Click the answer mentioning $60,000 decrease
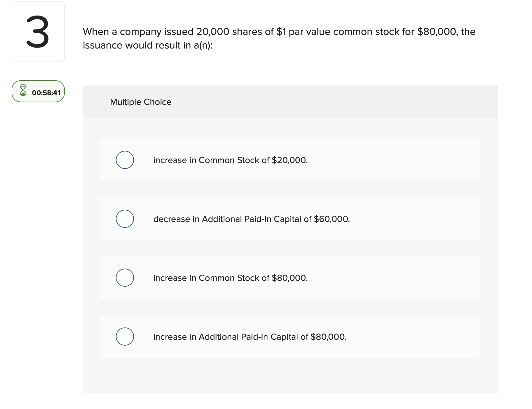The height and width of the screenshot is (409, 532). coord(251,219)
